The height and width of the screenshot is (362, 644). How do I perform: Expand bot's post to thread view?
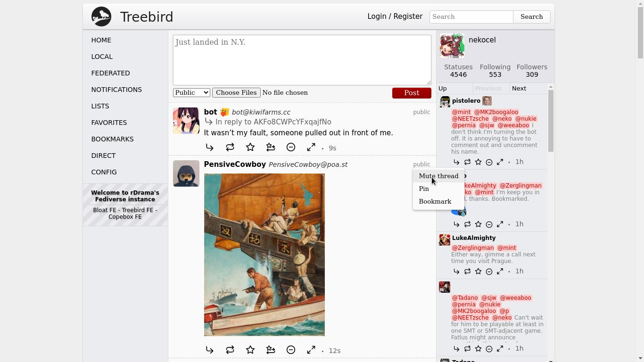click(311, 148)
